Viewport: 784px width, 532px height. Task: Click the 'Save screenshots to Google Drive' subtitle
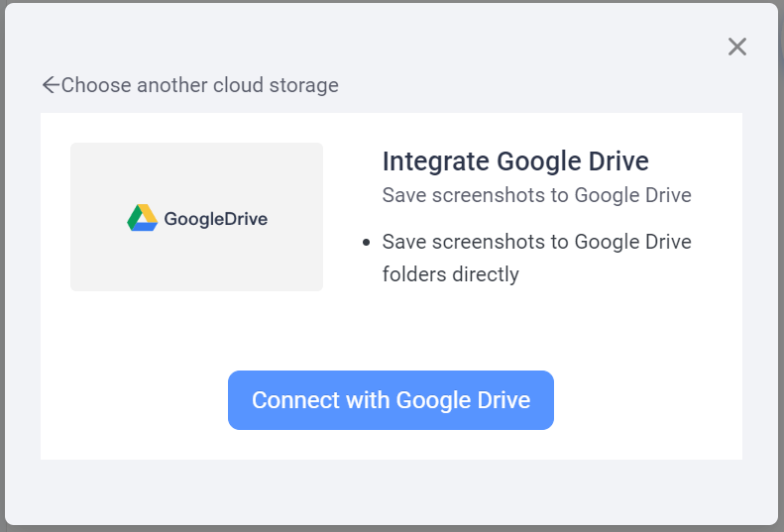(536, 195)
